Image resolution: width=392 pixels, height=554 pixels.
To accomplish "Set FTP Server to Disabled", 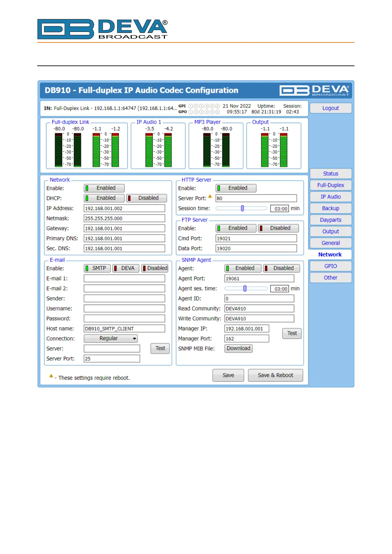I will point(279,228).
